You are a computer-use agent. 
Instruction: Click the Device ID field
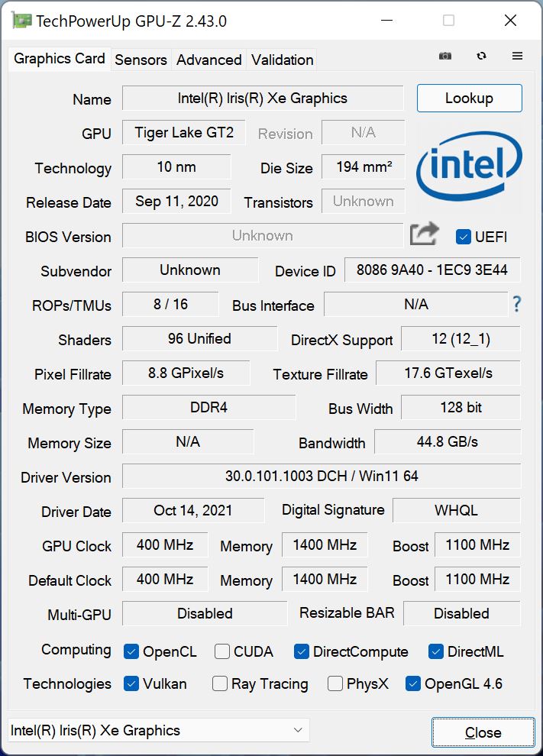click(x=432, y=270)
